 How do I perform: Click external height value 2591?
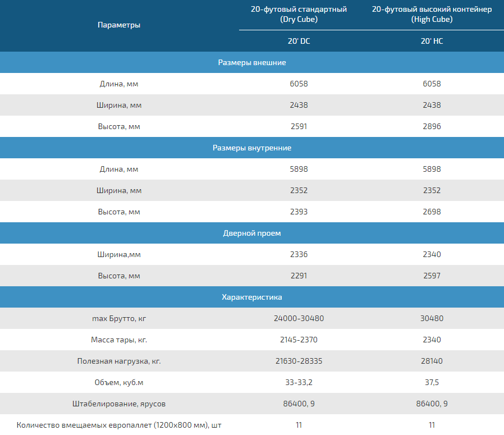pos(299,127)
